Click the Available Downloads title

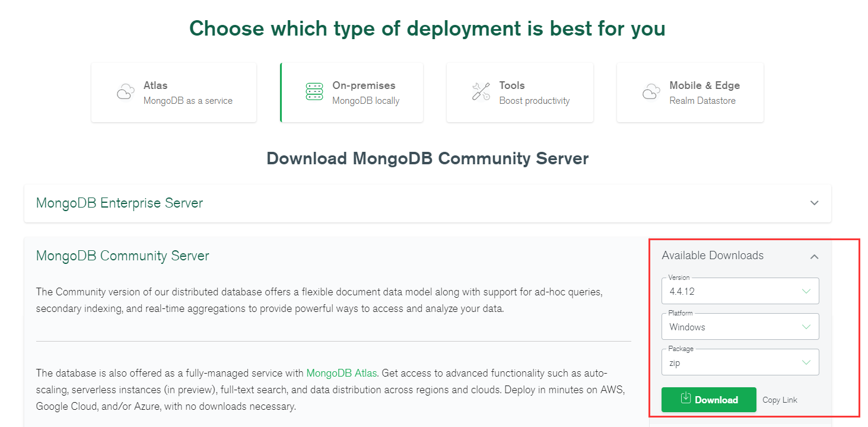click(713, 256)
